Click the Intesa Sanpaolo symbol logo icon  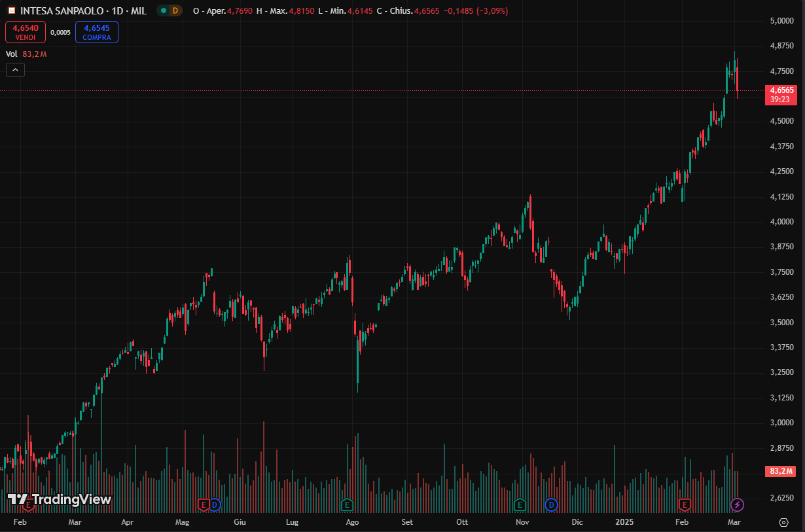(11, 10)
